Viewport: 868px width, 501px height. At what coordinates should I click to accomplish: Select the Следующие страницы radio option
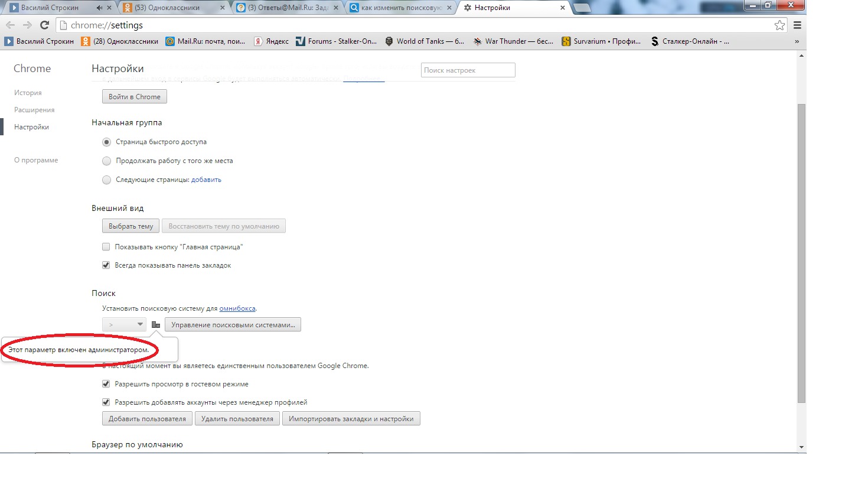pyautogui.click(x=106, y=180)
